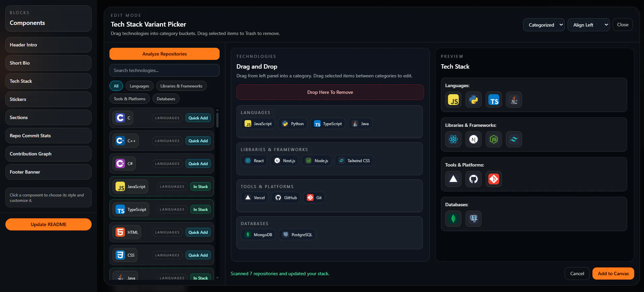This screenshot has width=644, height=292.
Task: Click the Java icon in Preview Languages
Action: tap(514, 100)
